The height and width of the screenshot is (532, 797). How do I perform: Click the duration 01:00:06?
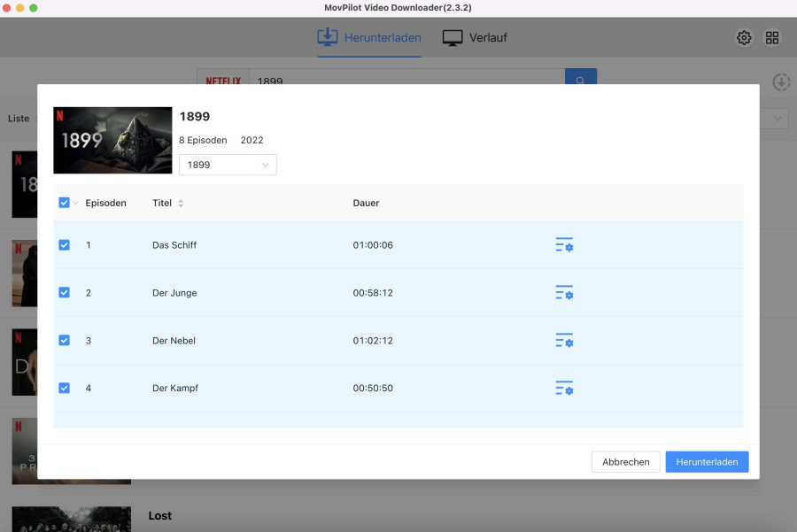pos(373,245)
